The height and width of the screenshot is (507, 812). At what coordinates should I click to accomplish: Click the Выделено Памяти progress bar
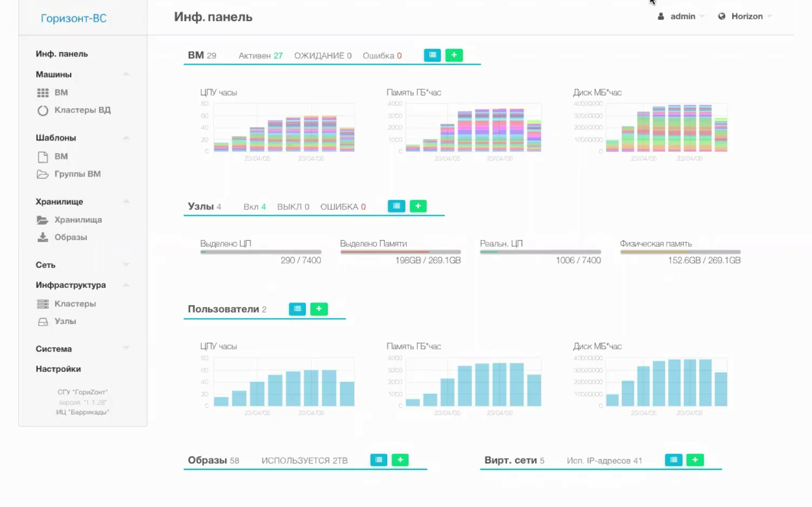tap(401, 252)
